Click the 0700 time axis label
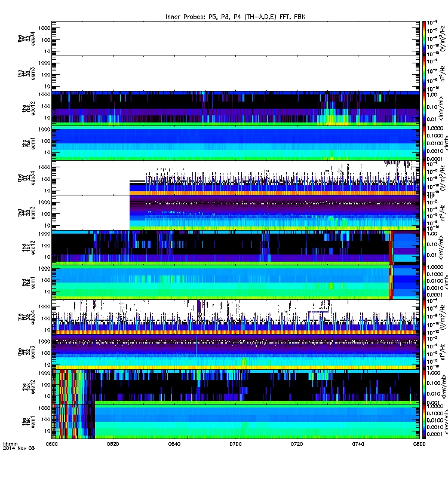 [235, 444]
